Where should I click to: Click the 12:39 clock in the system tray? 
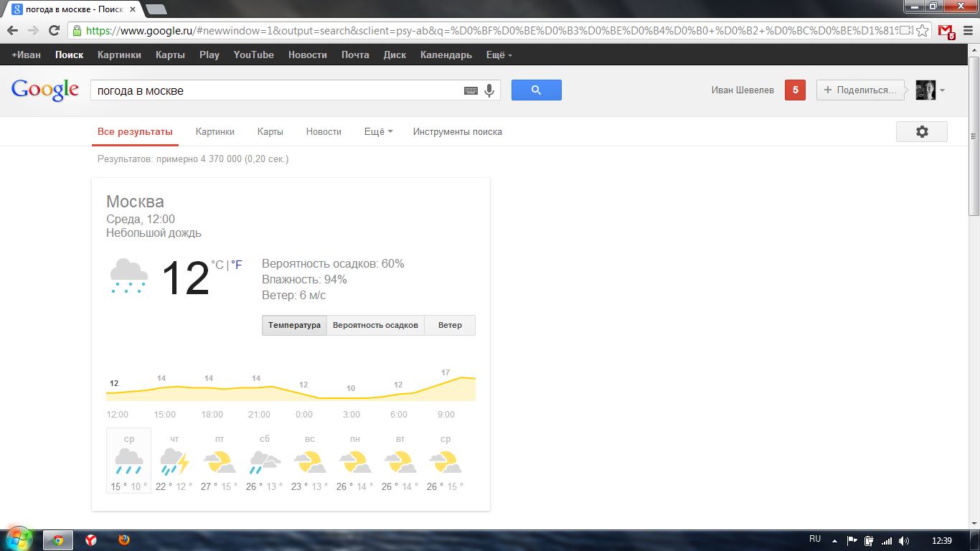[x=941, y=541]
